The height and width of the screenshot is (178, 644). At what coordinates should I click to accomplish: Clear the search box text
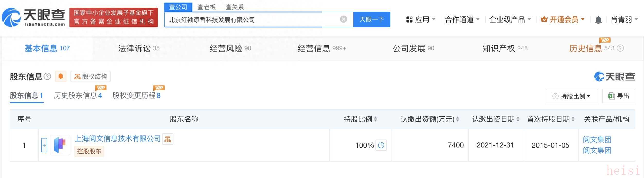(x=343, y=19)
